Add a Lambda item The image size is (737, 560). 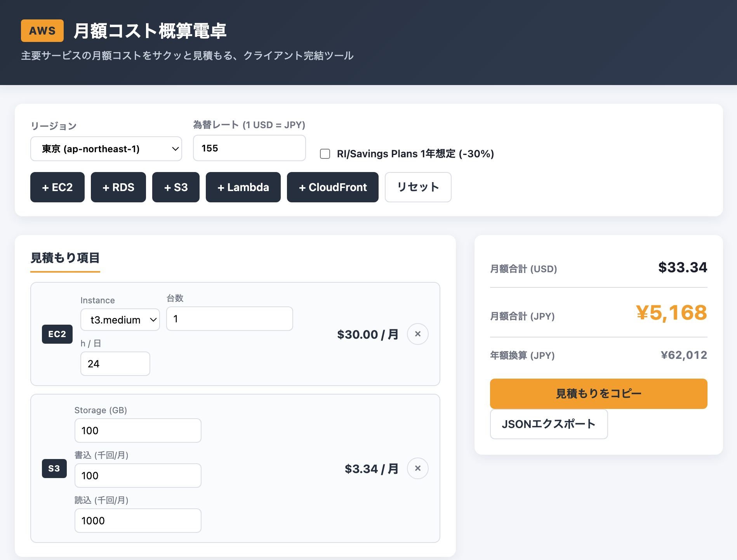click(243, 187)
